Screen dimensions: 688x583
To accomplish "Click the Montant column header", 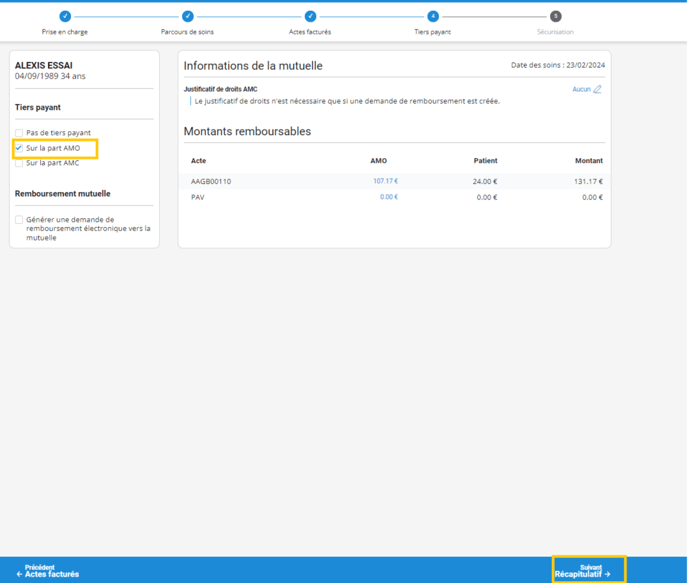I will [x=588, y=161].
